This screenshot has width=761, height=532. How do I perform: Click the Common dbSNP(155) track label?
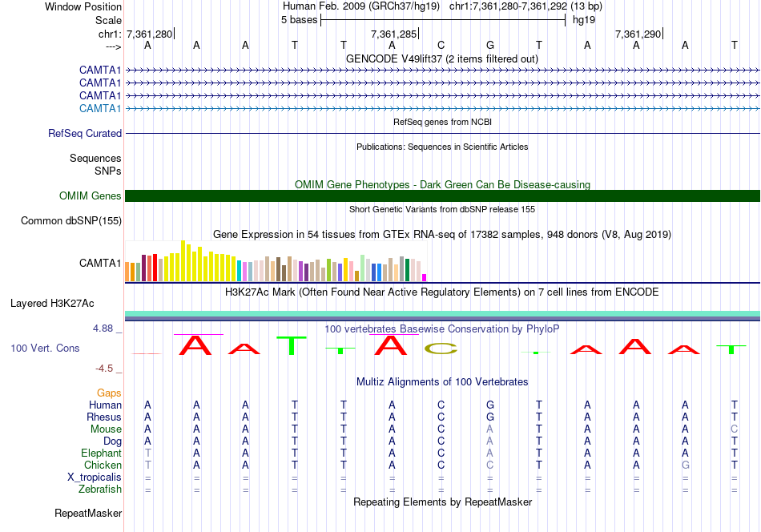pyautogui.click(x=70, y=220)
